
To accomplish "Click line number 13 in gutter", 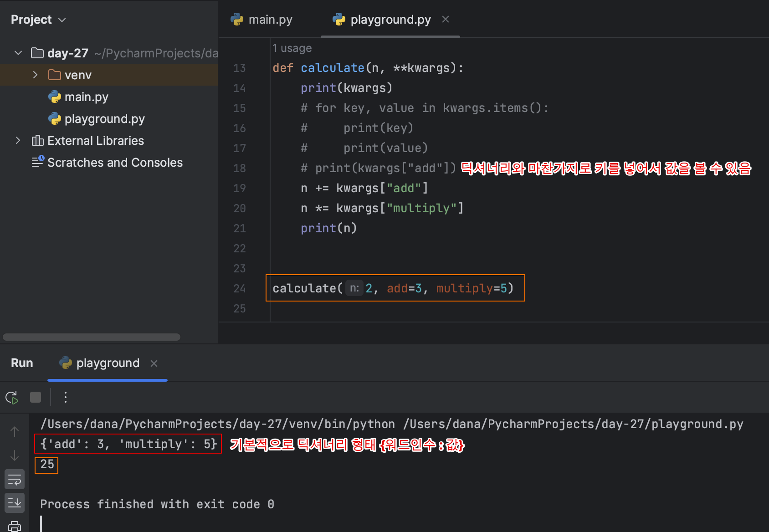I will click(x=240, y=68).
